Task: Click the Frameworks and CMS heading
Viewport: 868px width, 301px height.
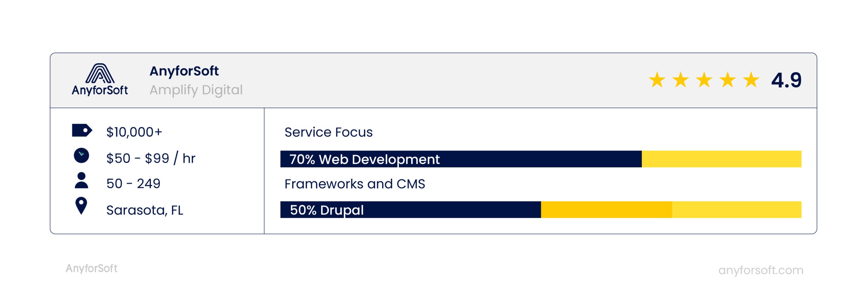Action: point(355,184)
